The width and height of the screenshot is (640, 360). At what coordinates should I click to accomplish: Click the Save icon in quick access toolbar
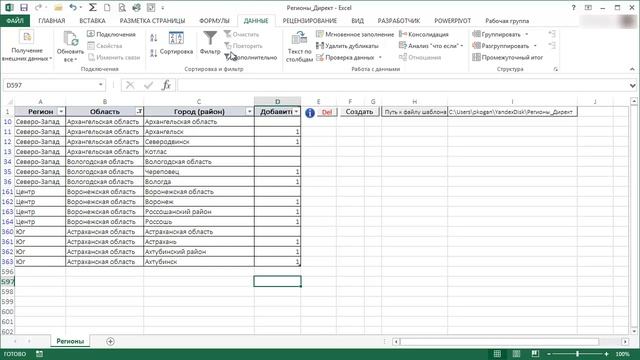(x=24, y=8)
